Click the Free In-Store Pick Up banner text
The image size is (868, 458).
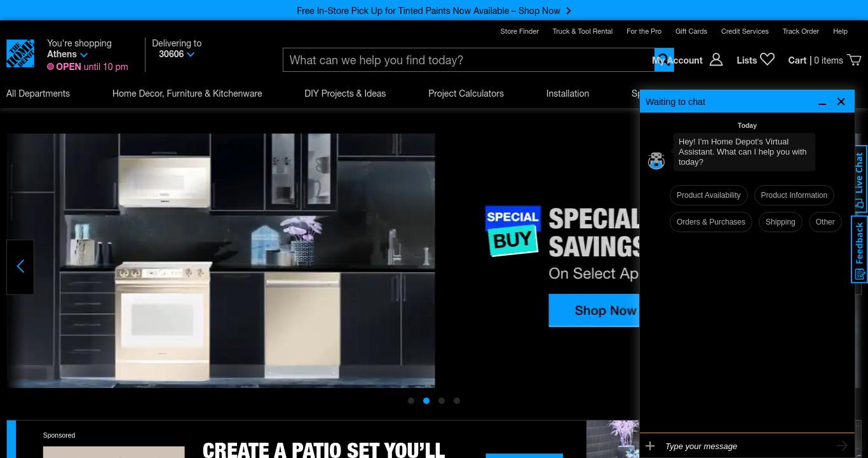coord(428,11)
